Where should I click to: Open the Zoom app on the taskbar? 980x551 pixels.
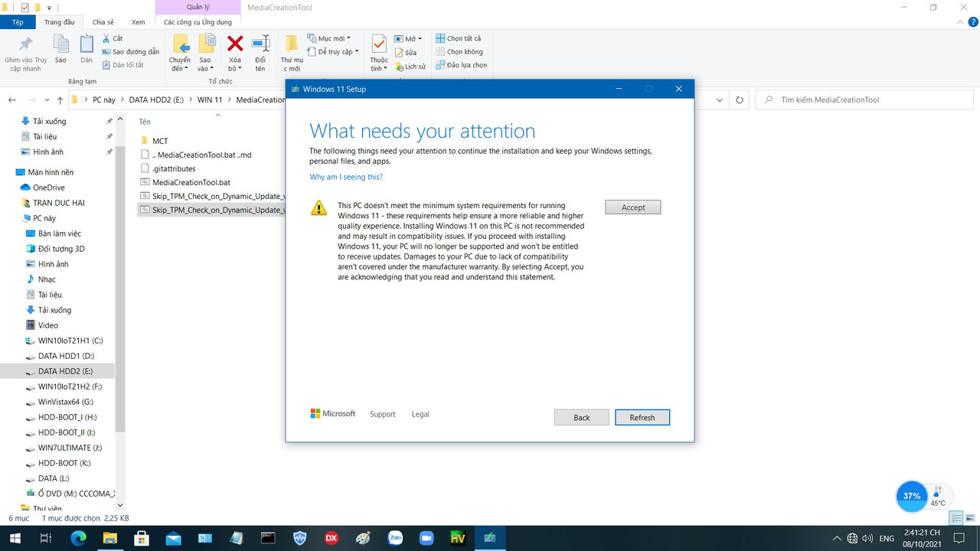click(x=426, y=538)
